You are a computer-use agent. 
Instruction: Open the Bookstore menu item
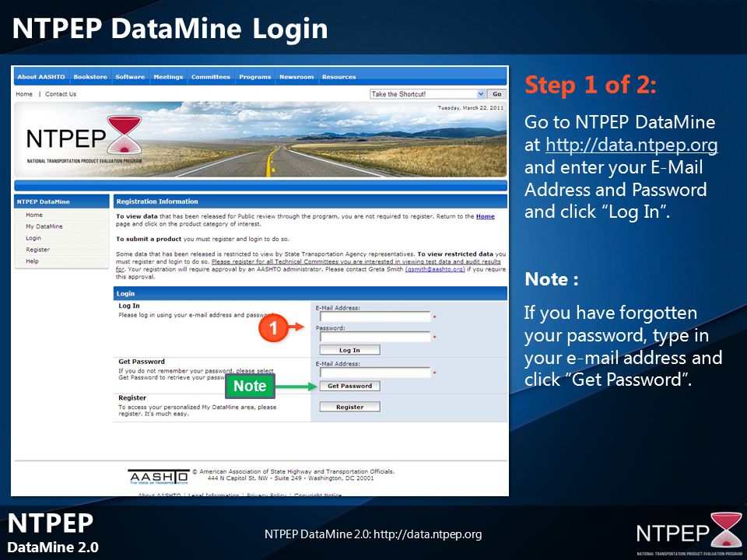[90, 77]
